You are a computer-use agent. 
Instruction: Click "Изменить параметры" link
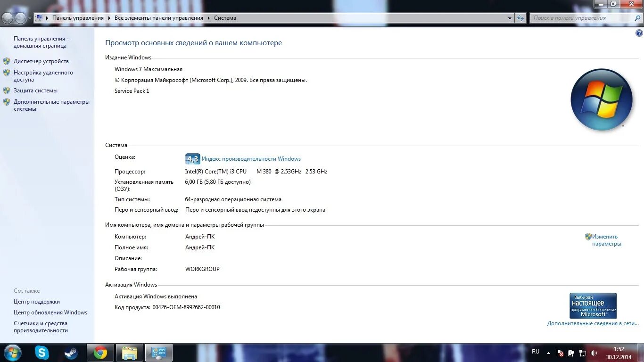coord(607,240)
